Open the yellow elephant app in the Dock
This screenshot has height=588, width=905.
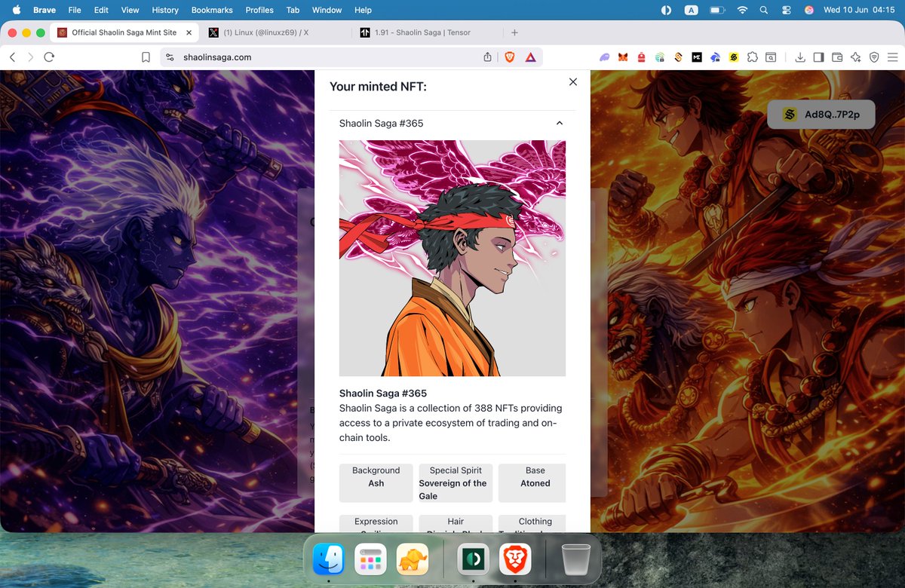(413, 559)
